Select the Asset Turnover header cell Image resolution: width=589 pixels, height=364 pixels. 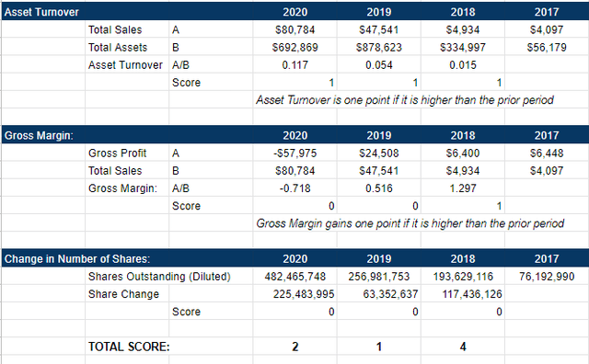pos(41,12)
